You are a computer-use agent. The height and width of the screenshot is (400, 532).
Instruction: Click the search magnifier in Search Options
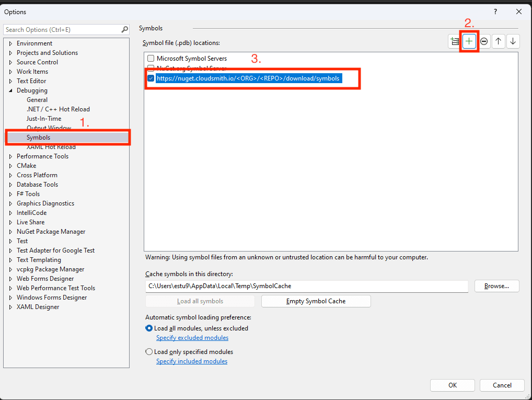[x=124, y=29]
